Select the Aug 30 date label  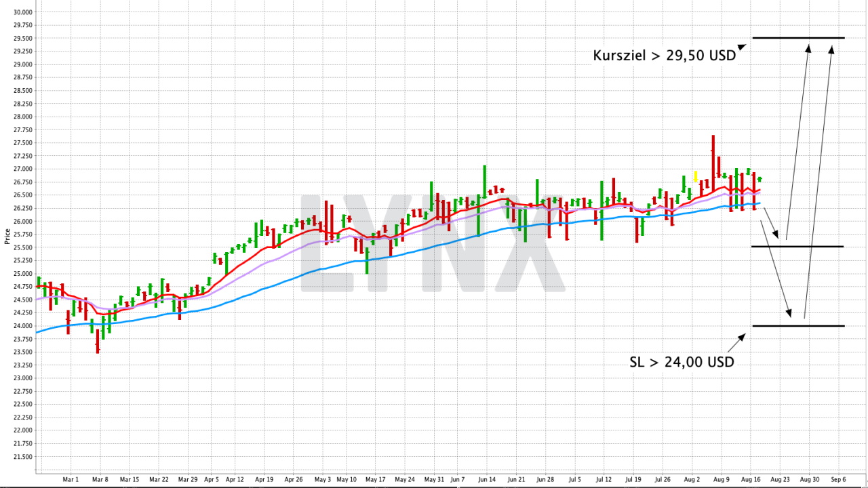coord(809,479)
